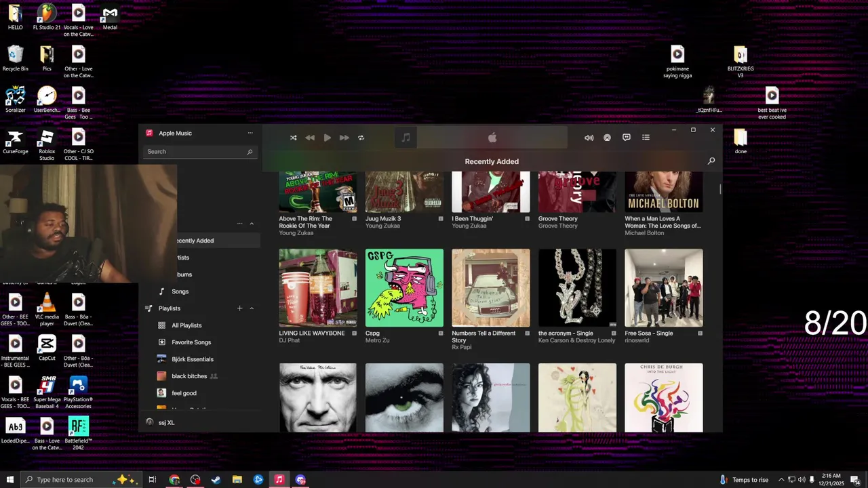Open the Chris de Burgh album cover

click(664, 397)
